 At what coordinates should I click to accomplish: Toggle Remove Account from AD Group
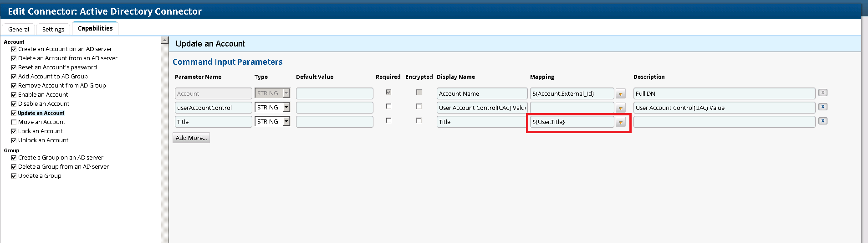coord(14,86)
